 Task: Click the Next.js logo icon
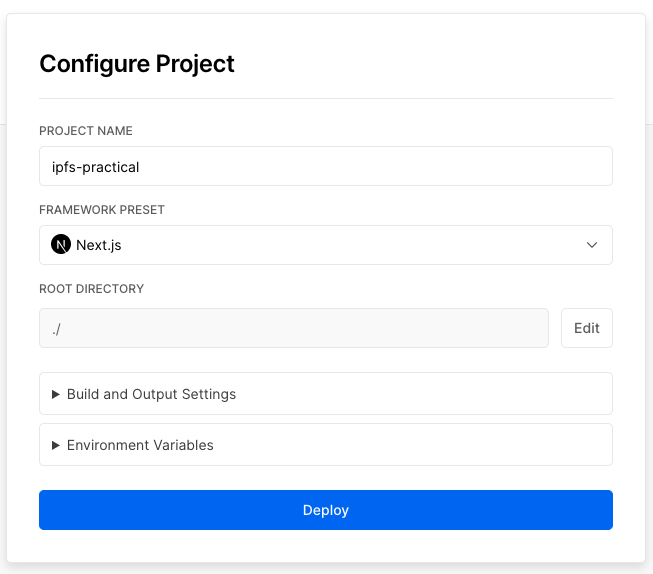61,245
